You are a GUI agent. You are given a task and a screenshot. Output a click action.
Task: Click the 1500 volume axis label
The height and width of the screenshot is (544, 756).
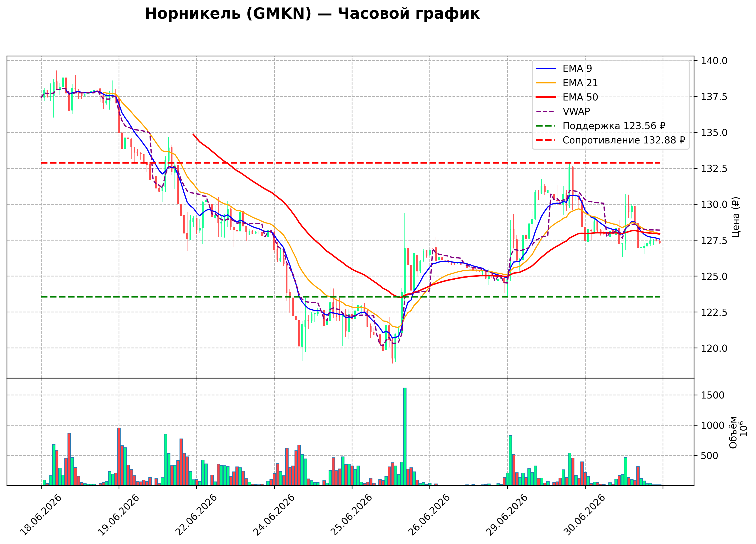(x=713, y=395)
